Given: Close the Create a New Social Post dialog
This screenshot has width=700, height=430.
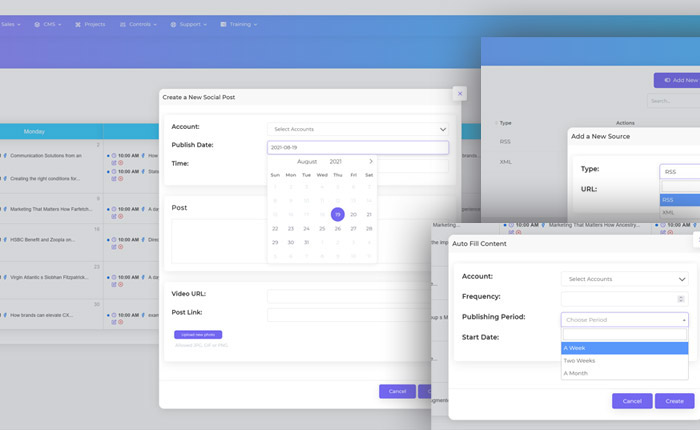Looking at the screenshot, I should tap(460, 93).
